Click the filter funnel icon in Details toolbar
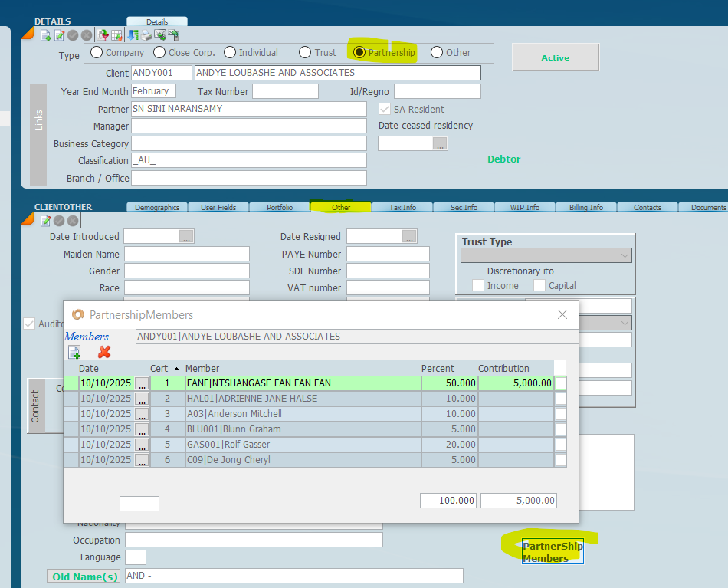This screenshot has width=728, height=588. coord(103,35)
